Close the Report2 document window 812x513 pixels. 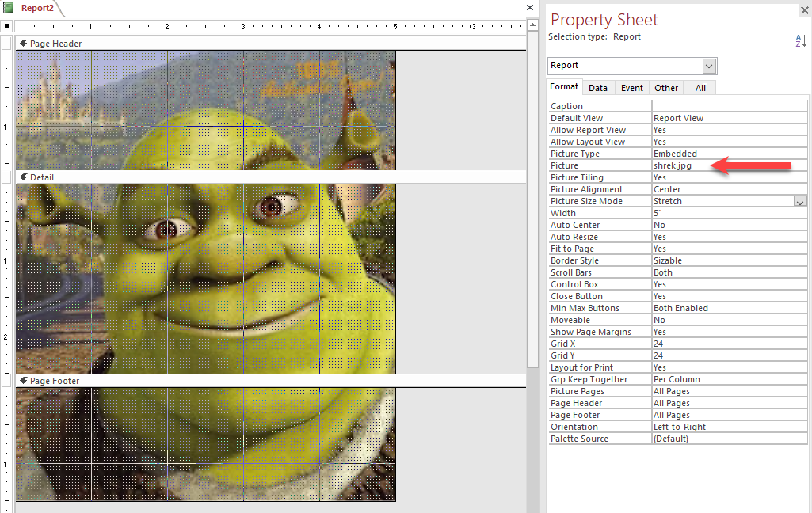pyautogui.click(x=530, y=7)
